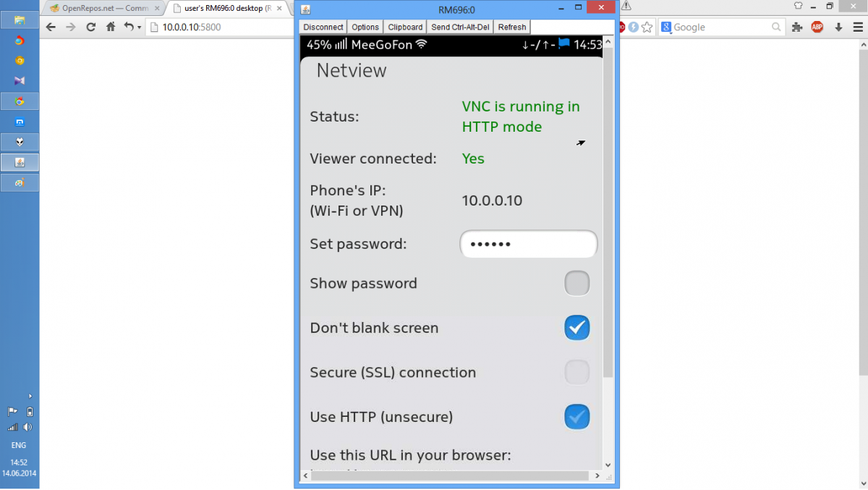868x490 pixels.
Task: Expand hidden system tray icons arrow
Action: click(30, 396)
